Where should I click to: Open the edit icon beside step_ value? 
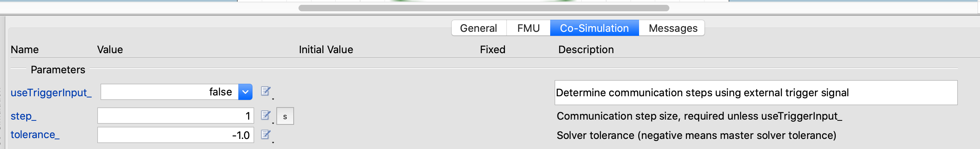point(266,116)
